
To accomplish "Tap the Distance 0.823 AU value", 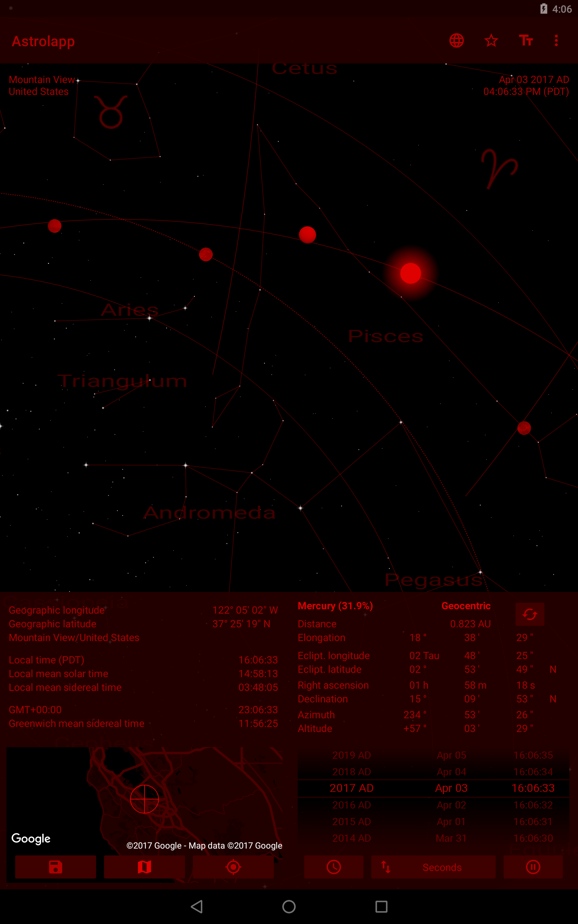I will coord(470,624).
